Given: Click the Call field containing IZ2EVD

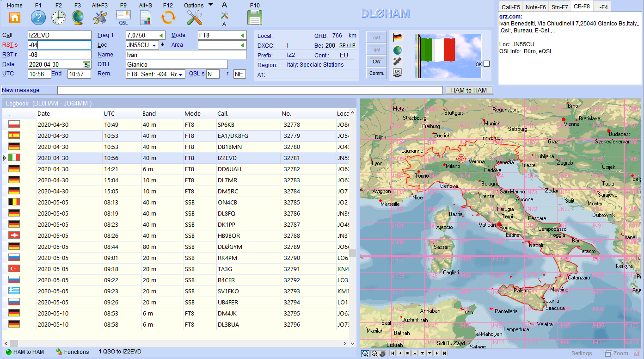Looking at the screenshot, I should pos(59,35).
